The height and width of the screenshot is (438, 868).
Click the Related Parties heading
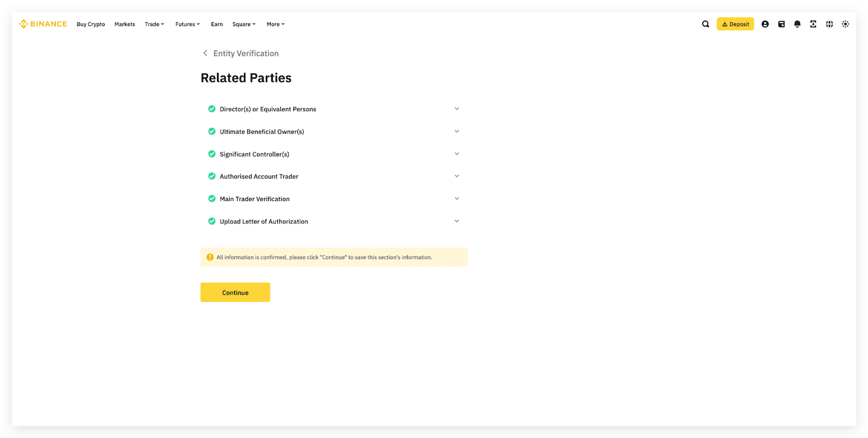[x=246, y=78]
